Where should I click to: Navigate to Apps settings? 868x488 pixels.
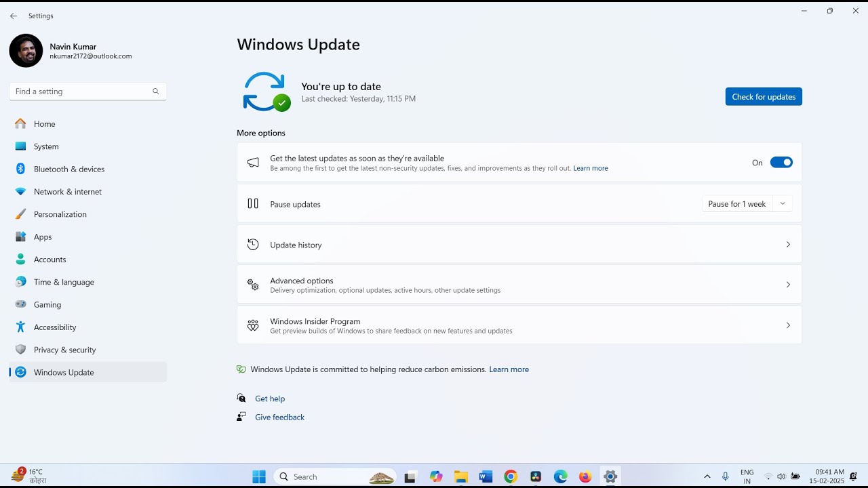pyautogui.click(x=87, y=237)
